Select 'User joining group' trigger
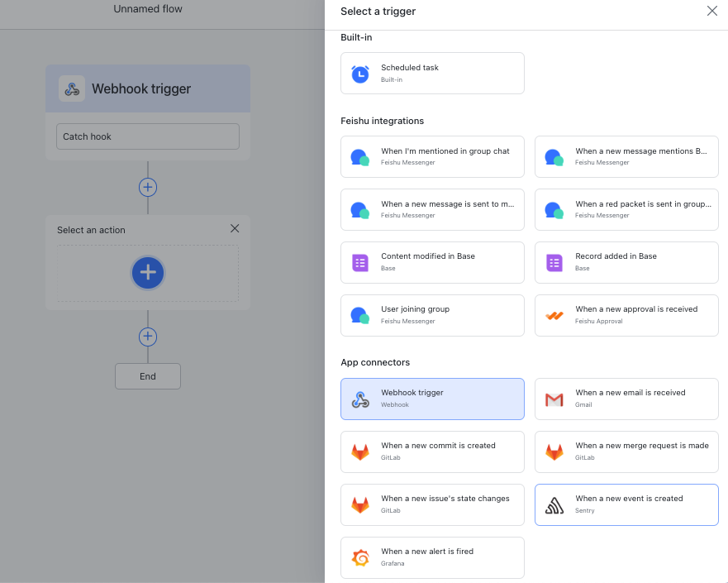Screen dimensions: 728x583 [x=432, y=315]
